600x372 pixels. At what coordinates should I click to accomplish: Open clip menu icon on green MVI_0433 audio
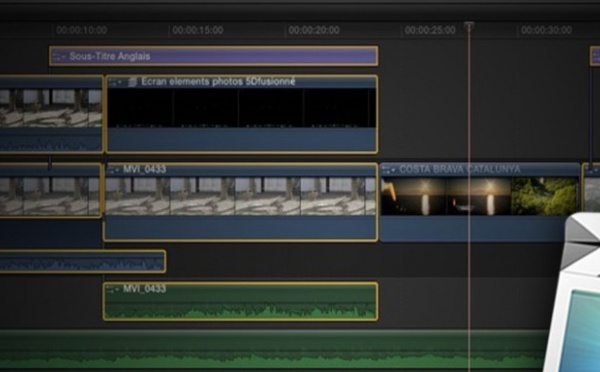pyautogui.click(x=112, y=289)
